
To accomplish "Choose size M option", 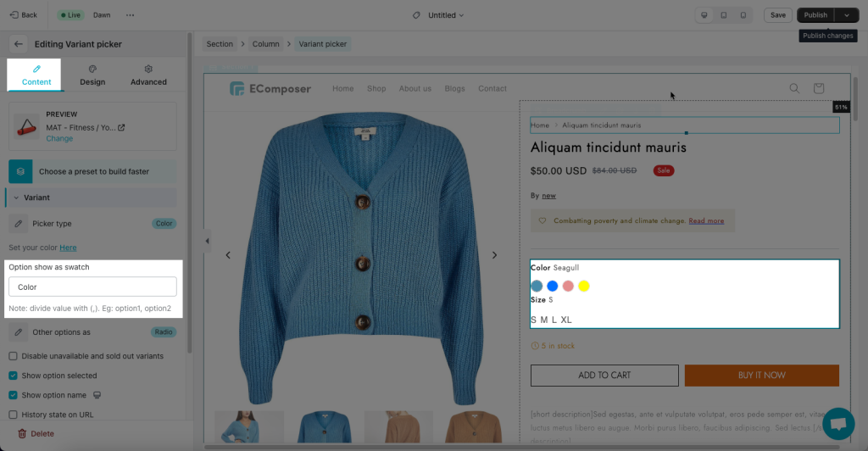I will (x=543, y=320).
